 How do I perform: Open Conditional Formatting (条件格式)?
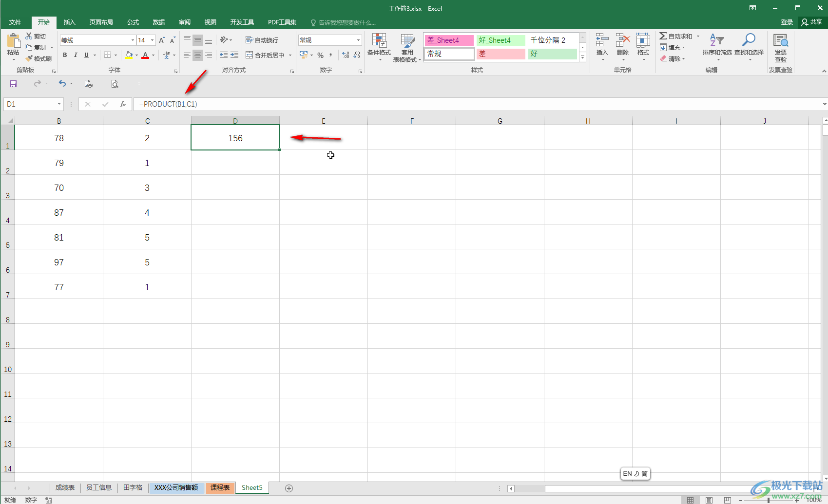[x=379, y=47]
